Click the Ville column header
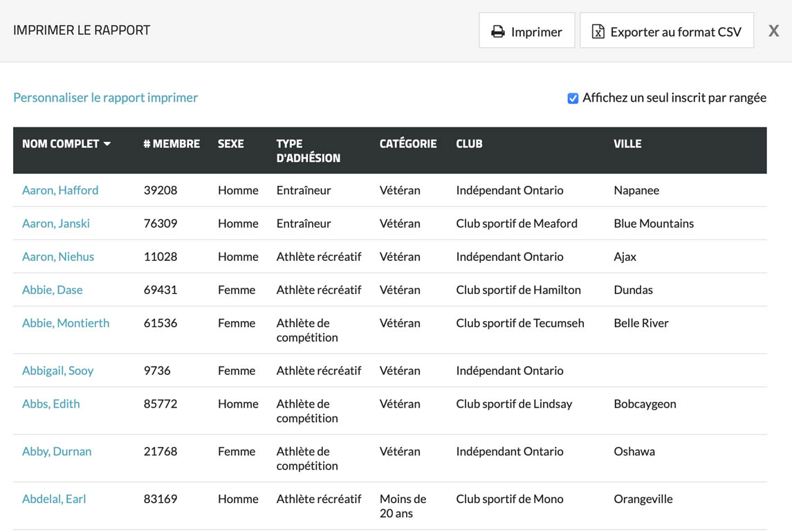The image size is (792, 532). (x=627, y=144)
